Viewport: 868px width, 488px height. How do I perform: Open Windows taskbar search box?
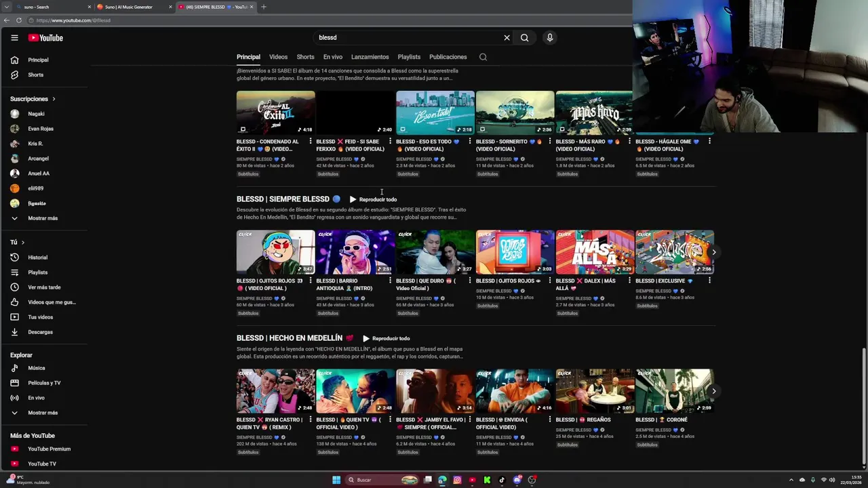pyautogui.click(x=383, y=480)
